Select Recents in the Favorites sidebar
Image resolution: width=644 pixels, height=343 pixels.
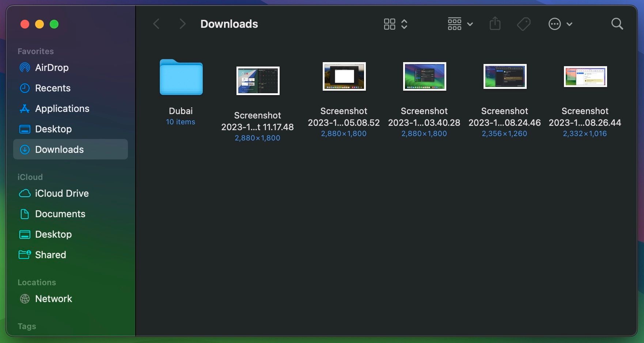pyautogui.click(x=53, y=88)
